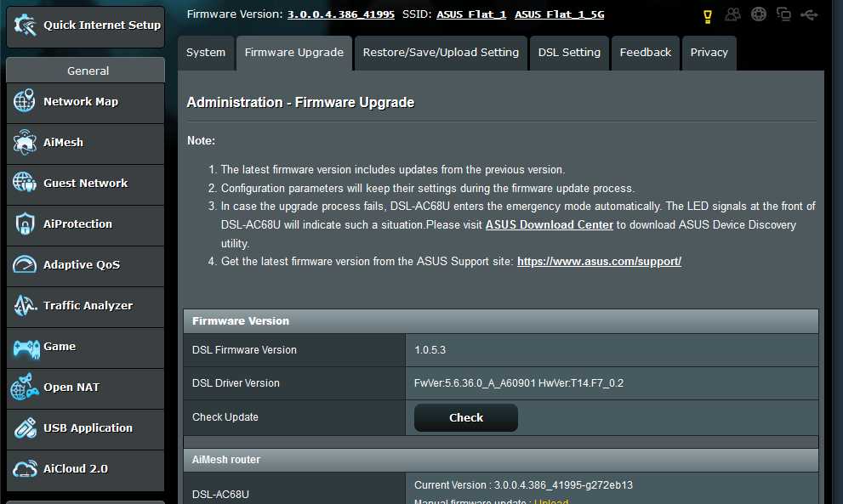Open the Privacy tab
Viewport: 843px width, 504px height.
709,53
